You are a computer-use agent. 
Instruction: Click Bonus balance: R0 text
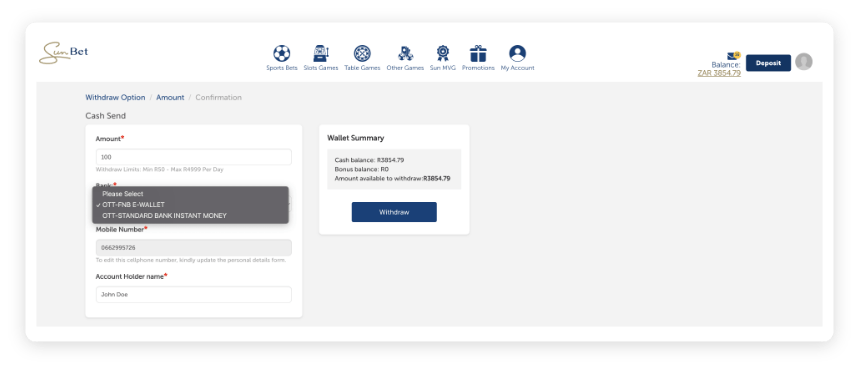pyautogui.click(x=362, y=169)
